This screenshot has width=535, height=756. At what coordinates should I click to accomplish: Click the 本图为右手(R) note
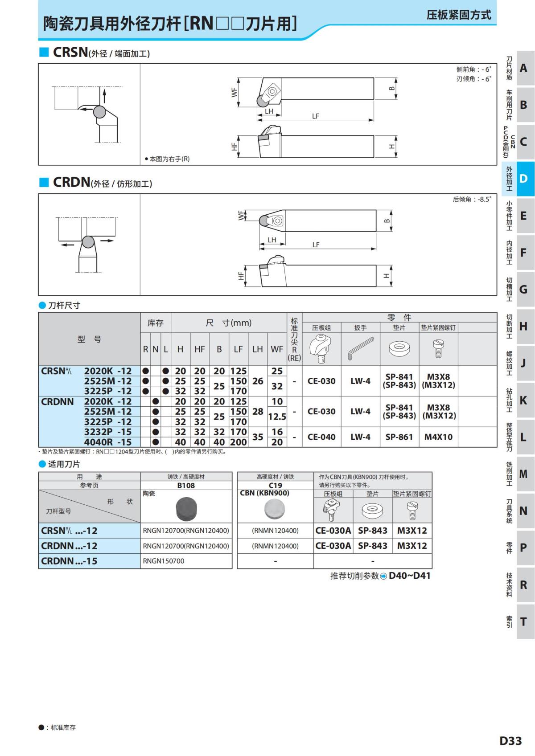[167, 159]
